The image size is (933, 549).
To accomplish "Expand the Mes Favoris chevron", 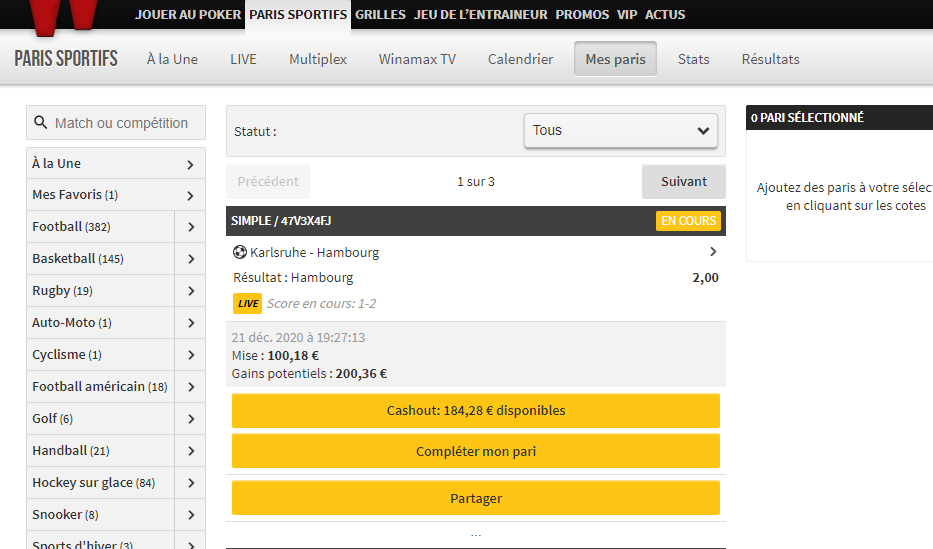I will (190, 196).
